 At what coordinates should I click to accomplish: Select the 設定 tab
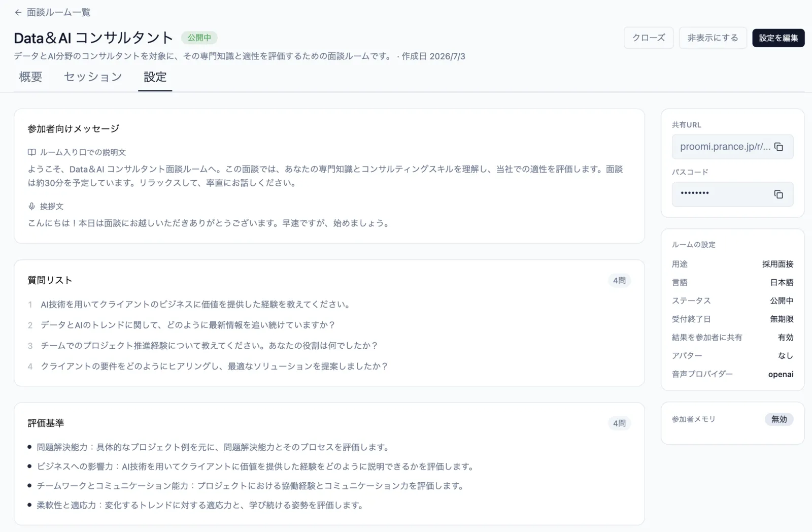[155, 77]
